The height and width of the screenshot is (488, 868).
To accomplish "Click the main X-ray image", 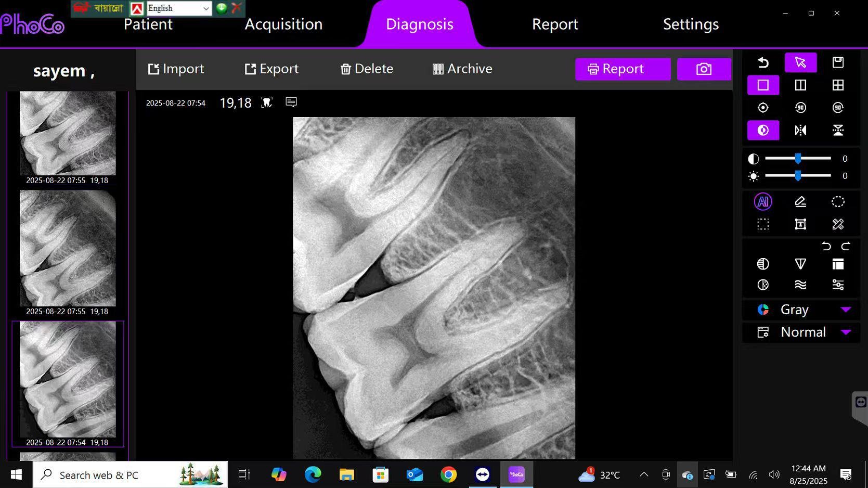I will pyautogui.click(x=434, y=288).
